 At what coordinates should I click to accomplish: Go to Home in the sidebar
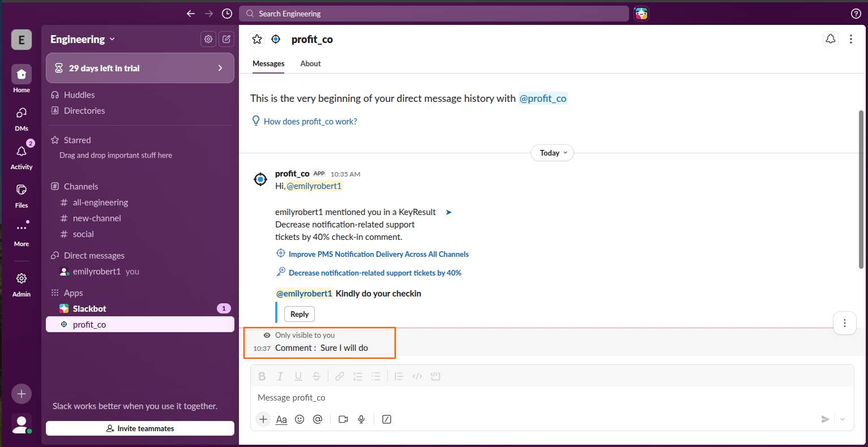(22, 79)
